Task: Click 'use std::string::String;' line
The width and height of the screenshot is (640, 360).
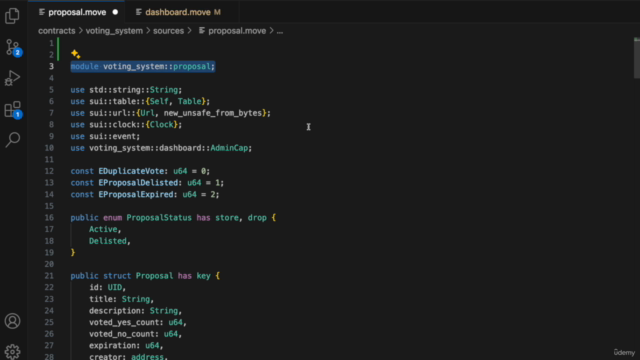Action: click(126, 90)
